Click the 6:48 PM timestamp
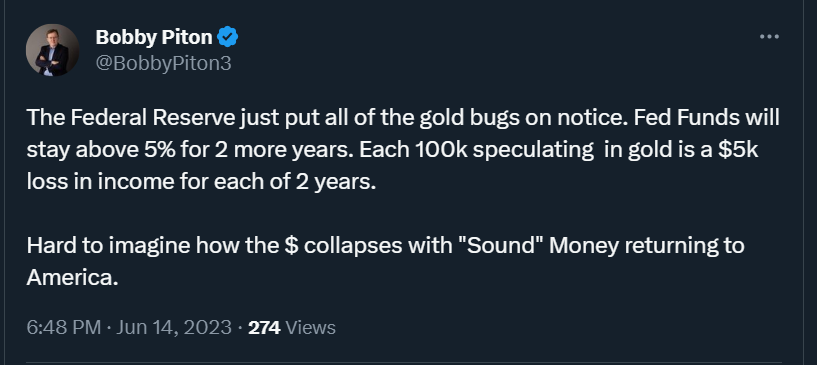Image resolution: width=817 pixels, height=365 pixels. (64, 328)
